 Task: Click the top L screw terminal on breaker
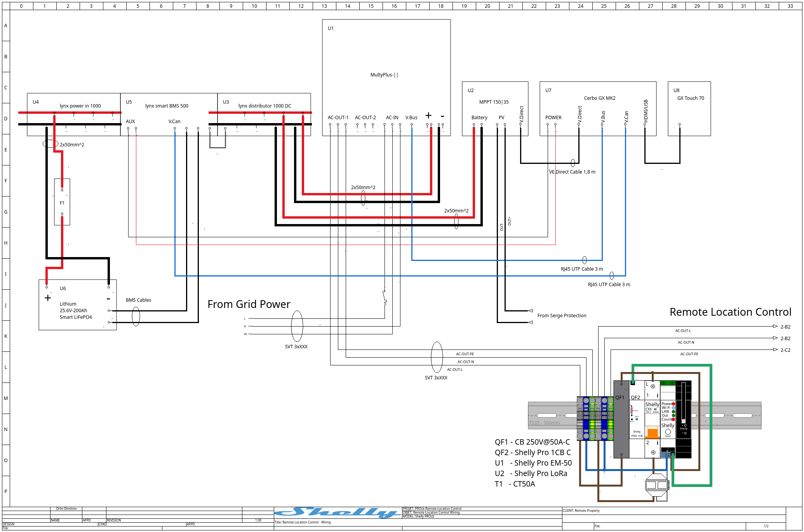coord(653,386)
